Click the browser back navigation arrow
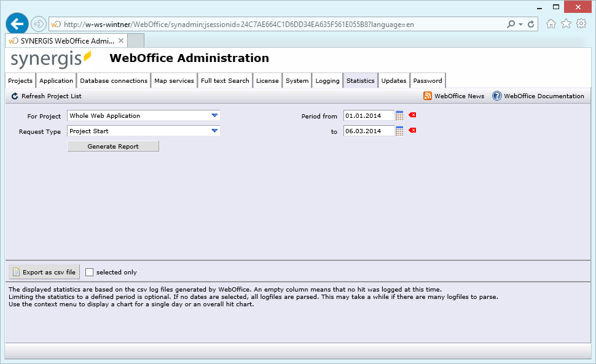The width and height of the screenshot is (596, 364). 16,23
